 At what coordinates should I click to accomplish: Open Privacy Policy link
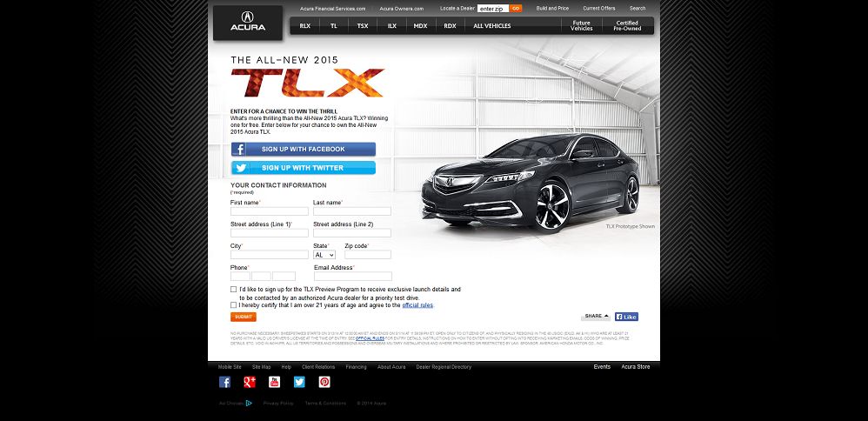278,404
